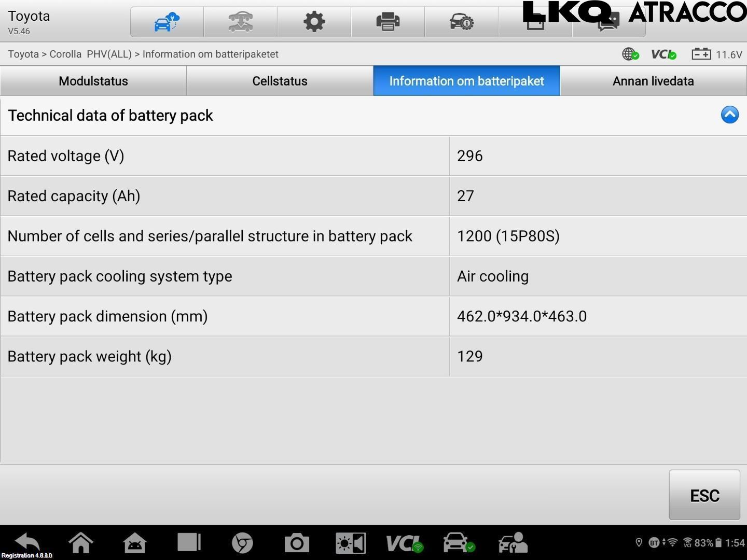Viewport: 747px width, 560px height.
Task: Click the globe network status icon
Action: point(630,54)
